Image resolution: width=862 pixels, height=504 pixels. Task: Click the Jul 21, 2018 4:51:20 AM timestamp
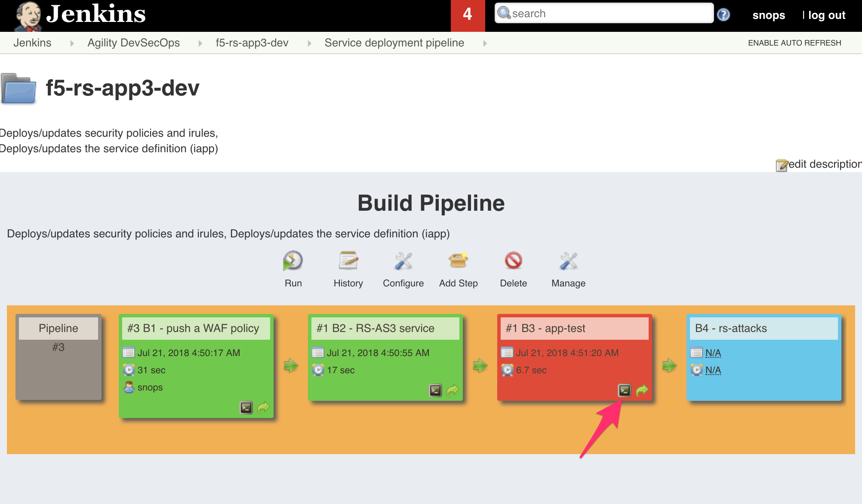(x=567, y=353)
